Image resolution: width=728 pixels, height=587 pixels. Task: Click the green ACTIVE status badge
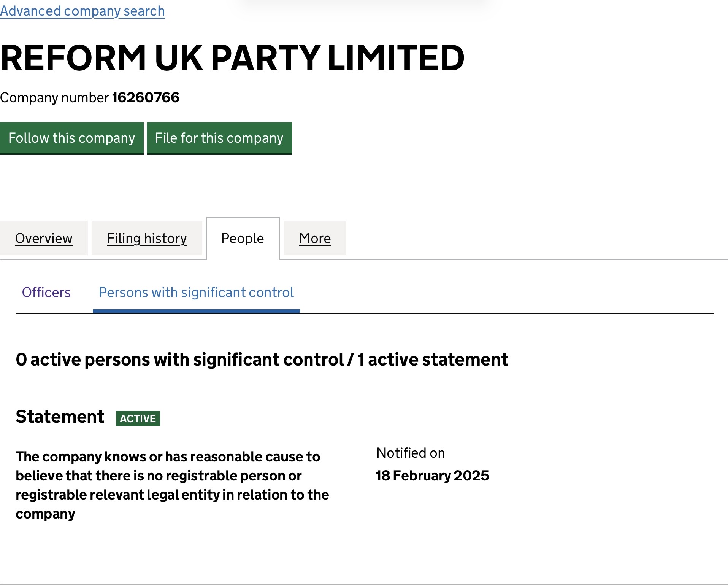(x=138, y=418)
